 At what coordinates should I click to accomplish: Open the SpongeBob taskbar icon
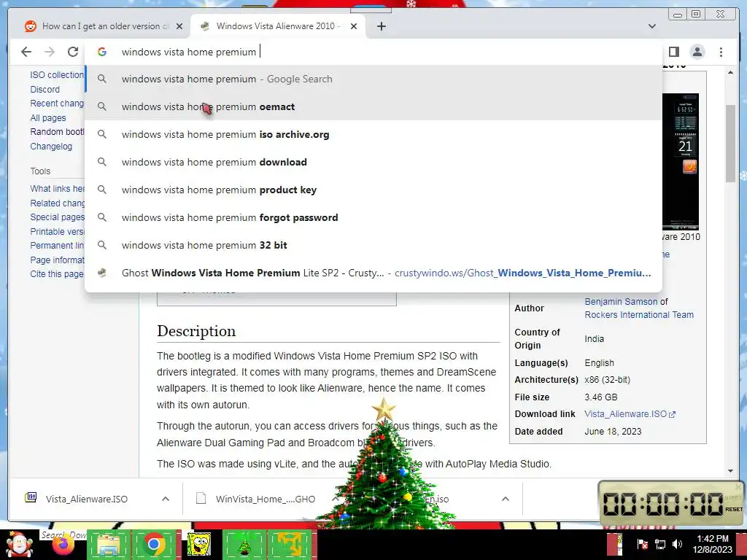[x=199, y=545]
